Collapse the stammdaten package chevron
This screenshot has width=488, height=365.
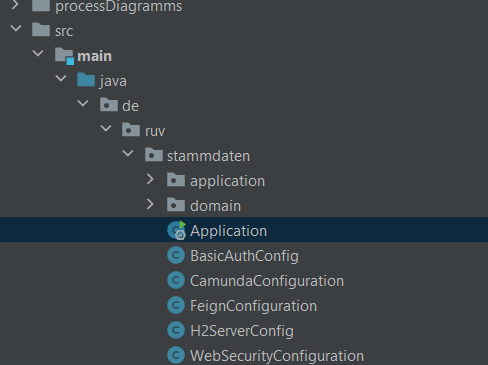pos(128,153)
